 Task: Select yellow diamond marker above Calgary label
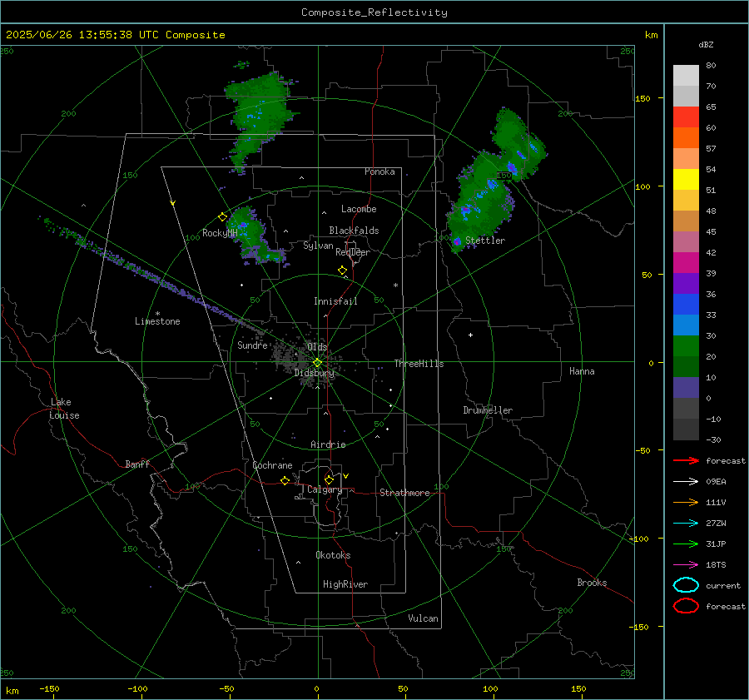coord(329,479)
